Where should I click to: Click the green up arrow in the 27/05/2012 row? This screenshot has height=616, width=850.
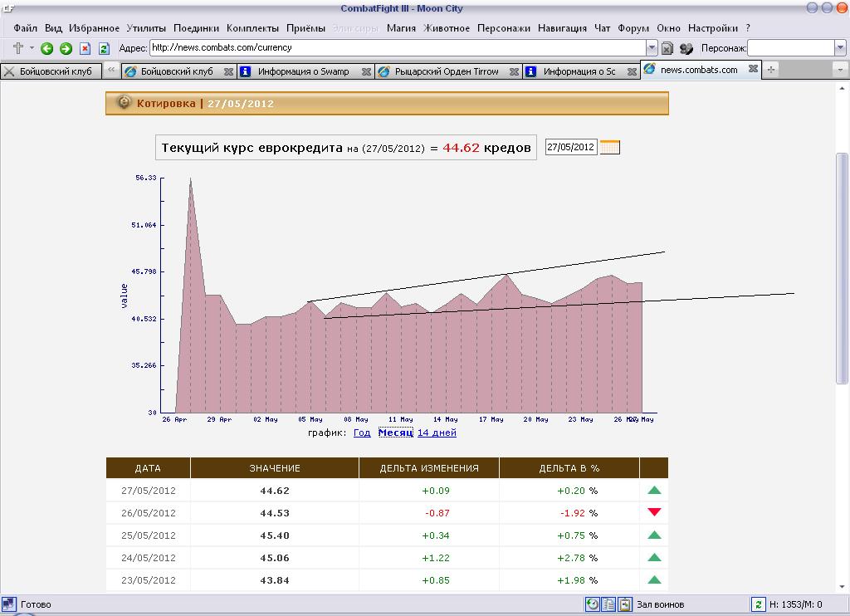(x=654, y=490)
